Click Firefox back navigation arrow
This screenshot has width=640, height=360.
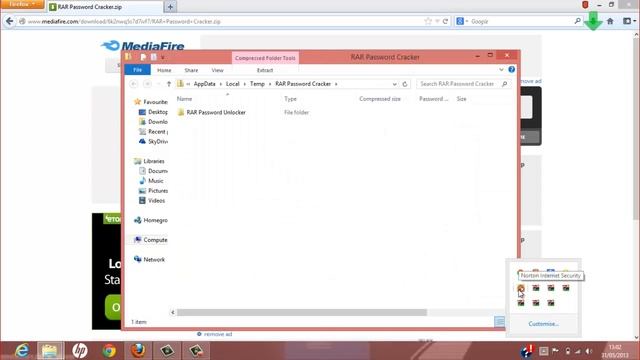click(x=9, y=21)
